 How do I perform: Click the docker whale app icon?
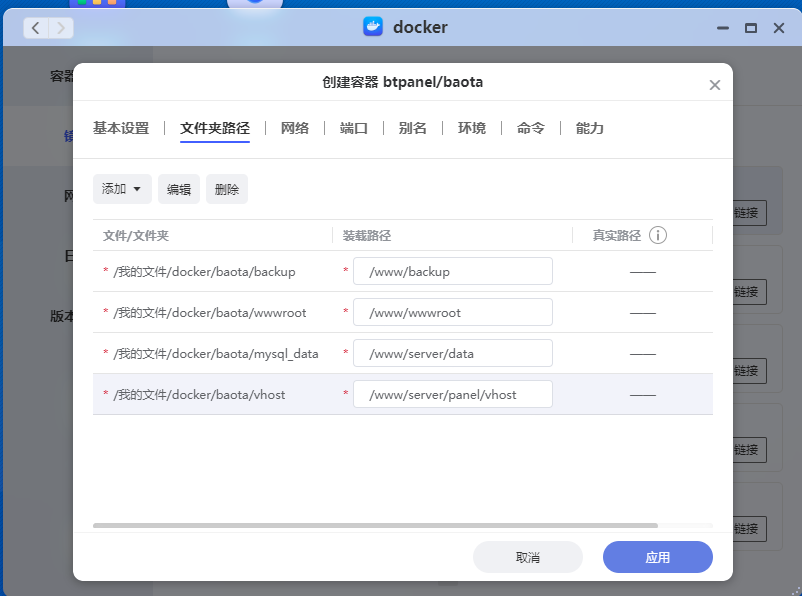click(373, 27)
